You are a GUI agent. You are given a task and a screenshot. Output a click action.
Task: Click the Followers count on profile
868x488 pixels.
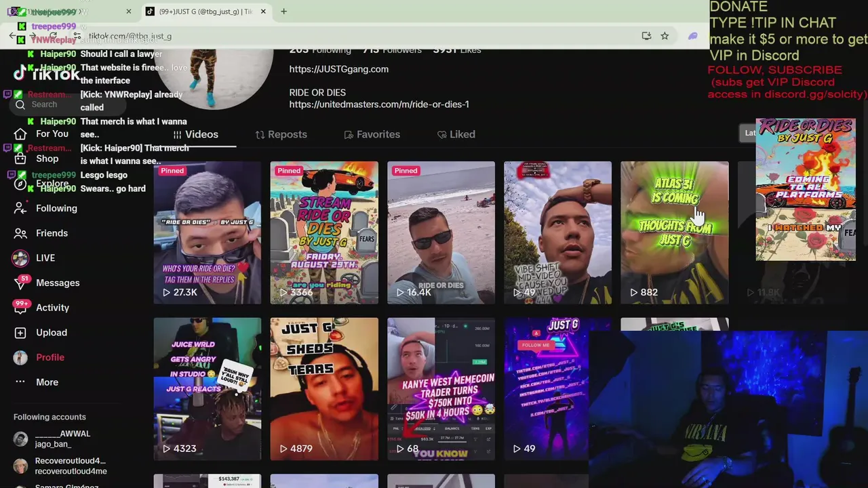point(392,50)
